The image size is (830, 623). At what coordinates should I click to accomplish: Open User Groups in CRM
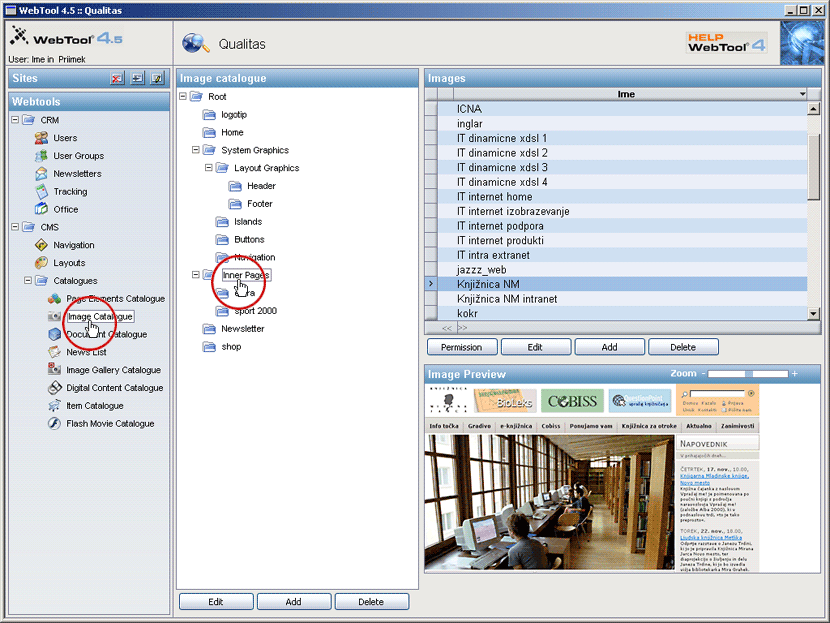78,156
